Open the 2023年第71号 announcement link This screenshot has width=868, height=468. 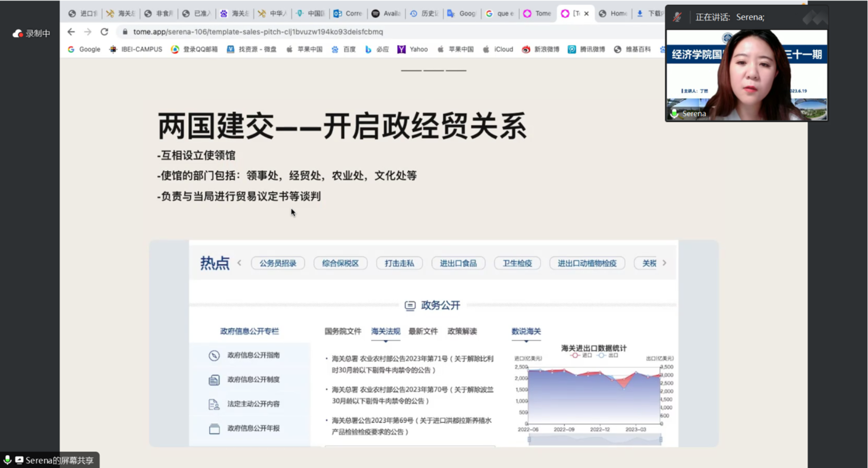(x=412, y=364)
